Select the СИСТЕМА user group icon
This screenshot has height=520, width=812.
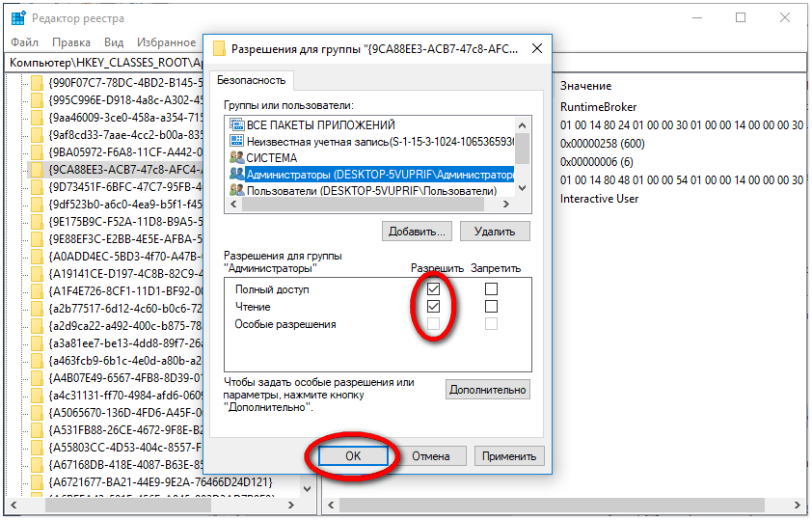(x=236, y=157)
